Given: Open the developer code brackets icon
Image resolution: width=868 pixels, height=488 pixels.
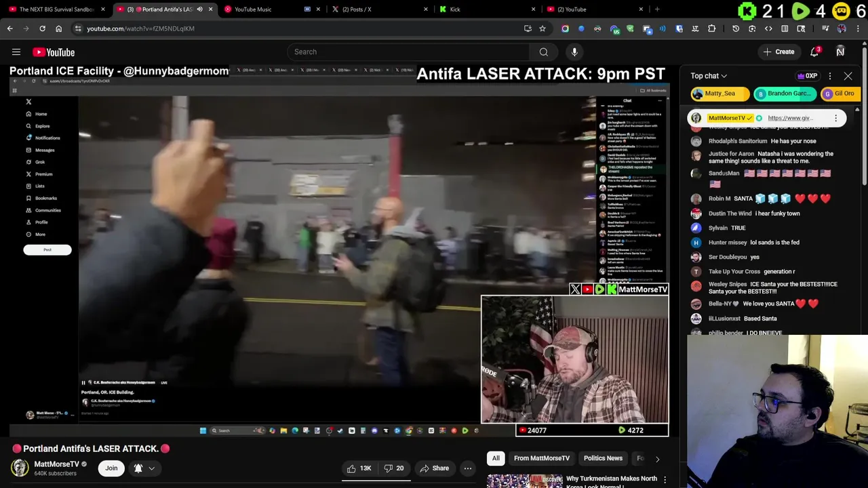Looking at the screenshot, I should coord(768,28).
